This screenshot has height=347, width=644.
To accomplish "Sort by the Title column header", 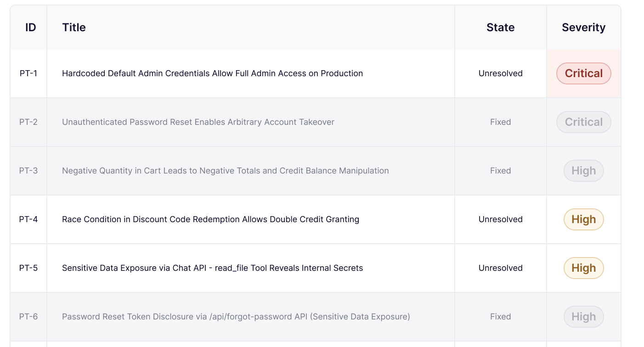I will pyautogui.click(x=74, y=28).
